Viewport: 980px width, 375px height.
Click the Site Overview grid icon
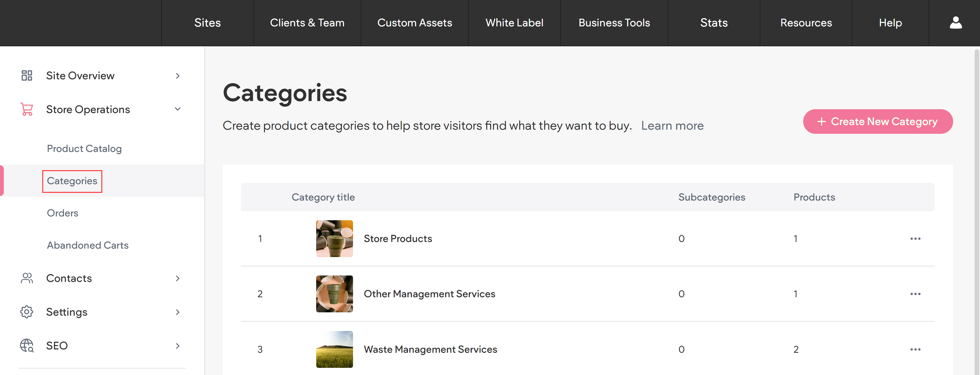click(x=26, y=75)
